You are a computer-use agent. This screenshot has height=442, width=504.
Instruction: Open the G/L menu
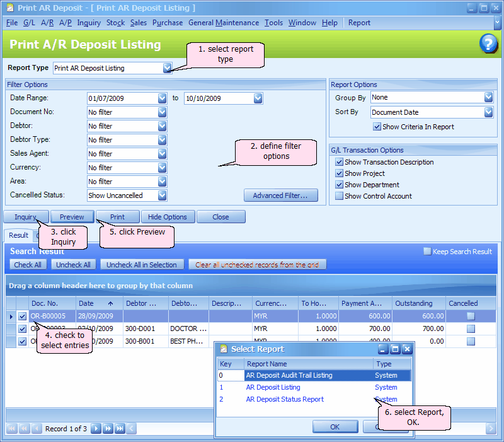(29, 23)
